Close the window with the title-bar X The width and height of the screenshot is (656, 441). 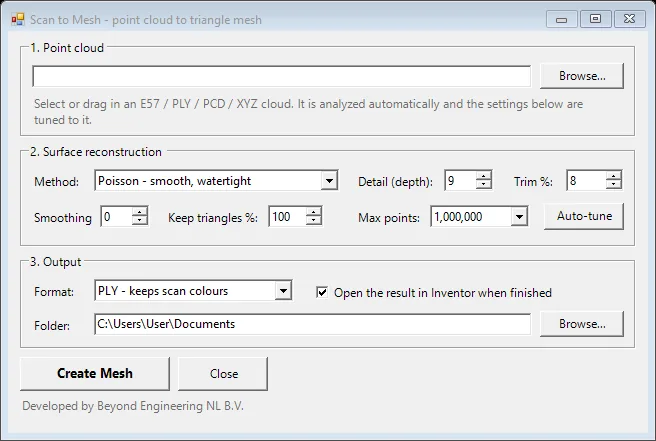click(629, 19)
